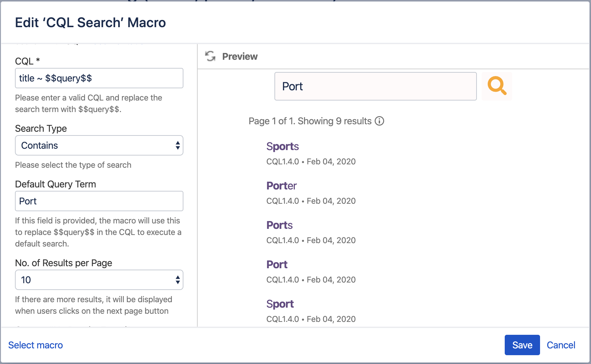Click the preview search box containing Port
Viewport: 591px width, 364px height.
[x=375, y=87]
